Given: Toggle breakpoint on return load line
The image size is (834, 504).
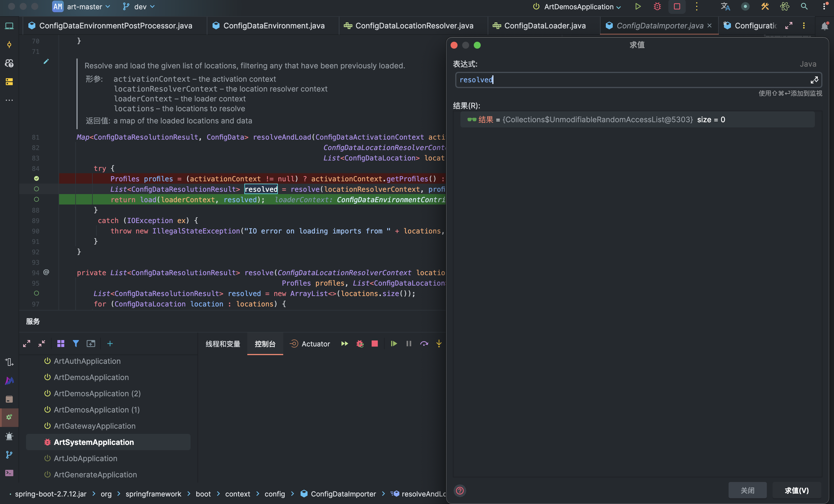Looking at the screenshot, I should coord(36,199).
